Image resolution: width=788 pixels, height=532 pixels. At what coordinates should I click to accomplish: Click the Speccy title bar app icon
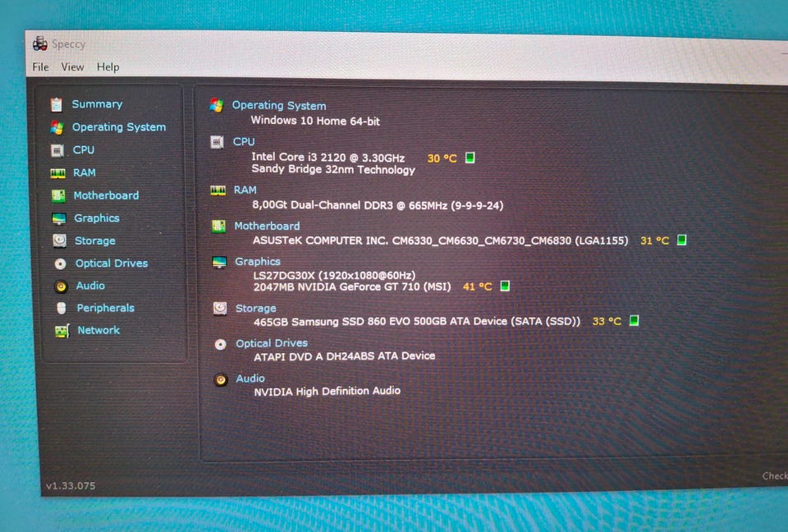39,44
